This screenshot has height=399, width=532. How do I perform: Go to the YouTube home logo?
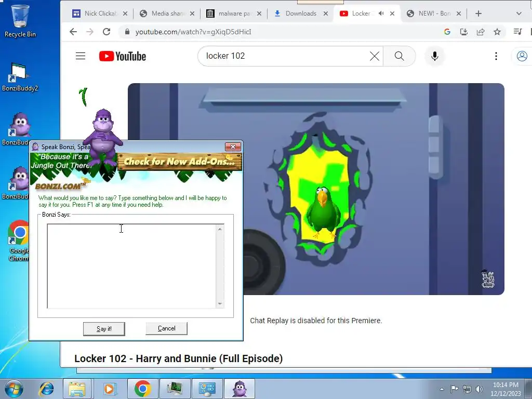click(x=123, y=56)
